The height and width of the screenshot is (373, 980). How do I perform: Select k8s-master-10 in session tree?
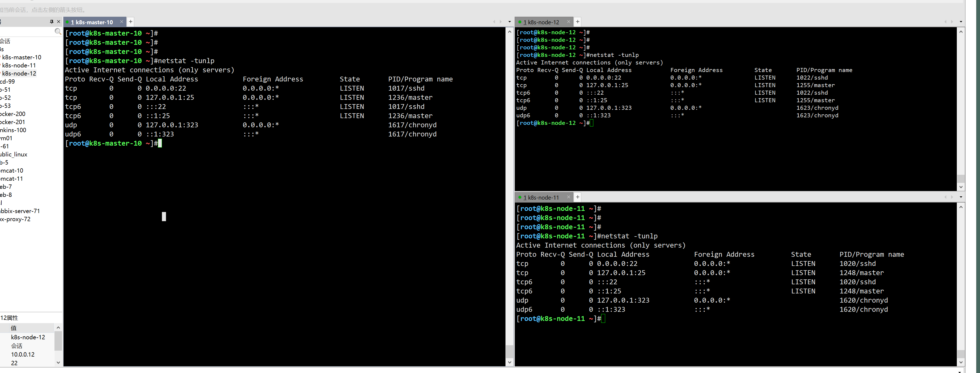(22, 57)
